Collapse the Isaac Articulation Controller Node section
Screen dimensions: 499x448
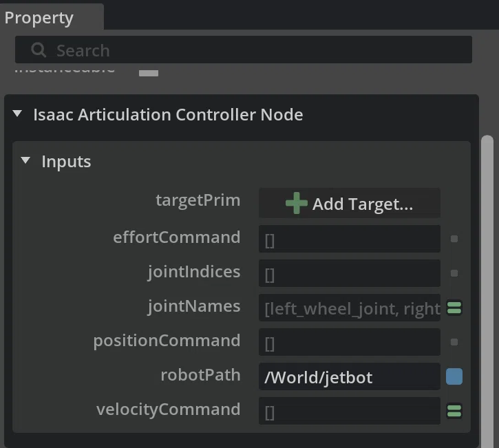(17, 114)
